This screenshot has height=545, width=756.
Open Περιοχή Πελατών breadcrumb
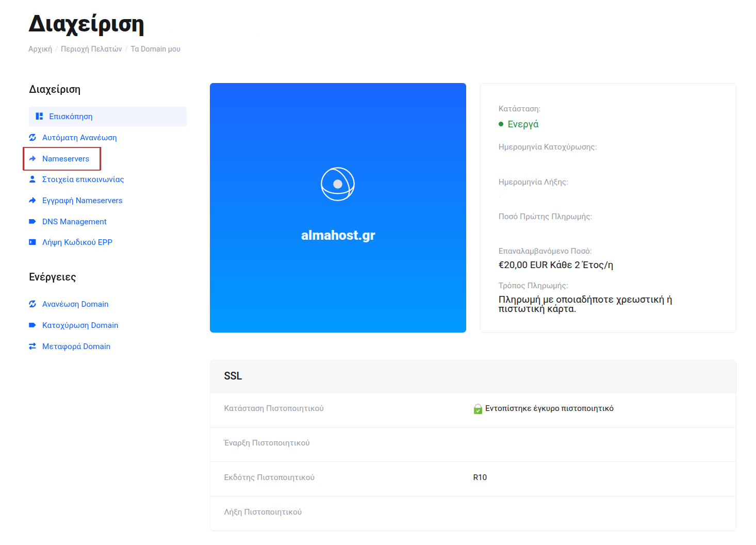(91, 49)
